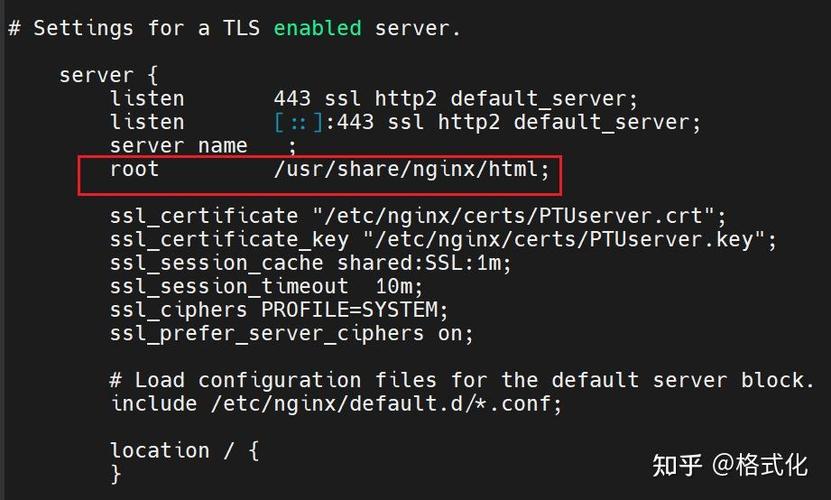
Task: Click the 'location / {' block line
Action: 184,451
